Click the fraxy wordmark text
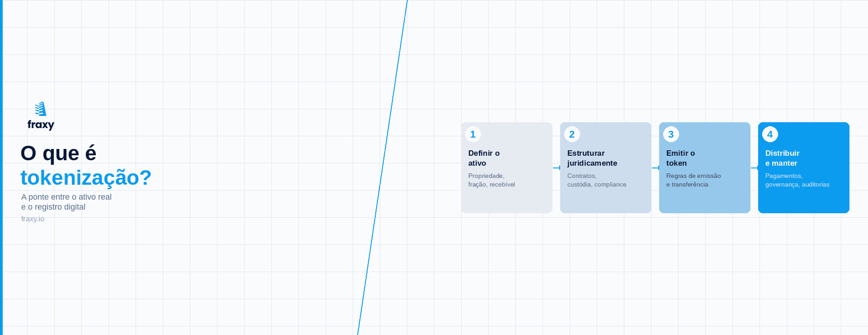The height and width of the screenshot is (335, 868). tap(41, 125)
